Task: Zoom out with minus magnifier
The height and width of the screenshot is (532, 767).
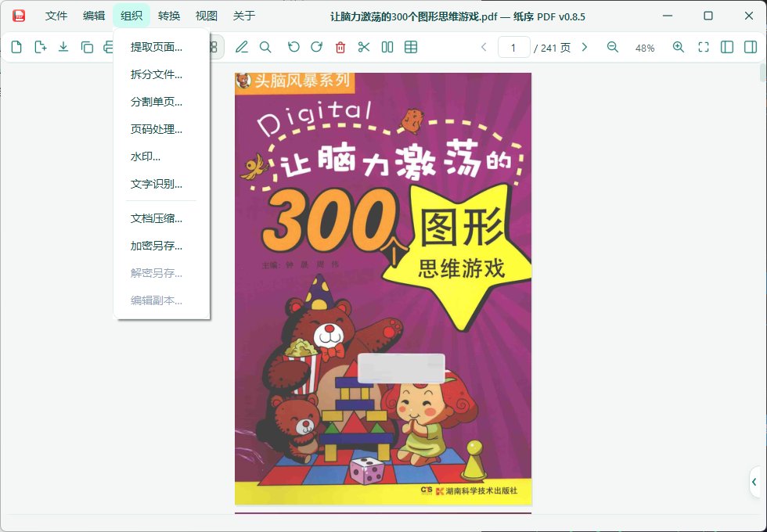Action: tap(612, 48)
